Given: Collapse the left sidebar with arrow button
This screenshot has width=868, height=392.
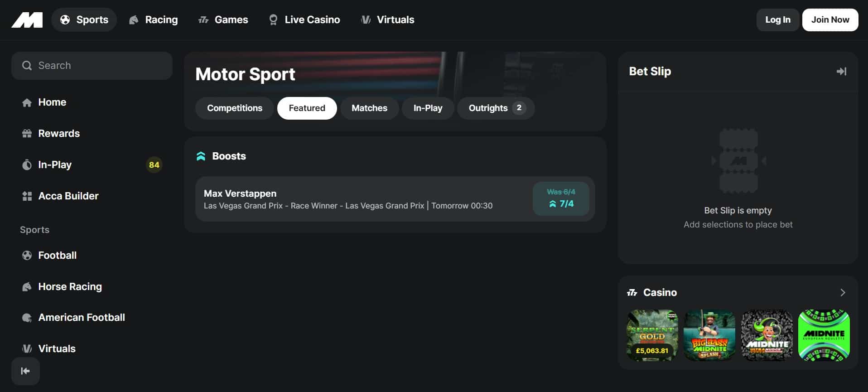Looking at the screenshot, I should tap(25, 371).
